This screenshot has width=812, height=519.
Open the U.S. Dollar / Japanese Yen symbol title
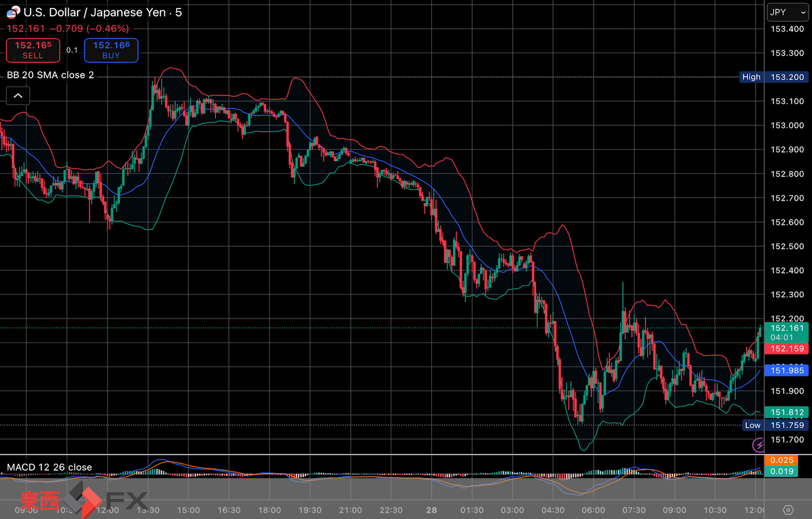(x=102, y=12)
